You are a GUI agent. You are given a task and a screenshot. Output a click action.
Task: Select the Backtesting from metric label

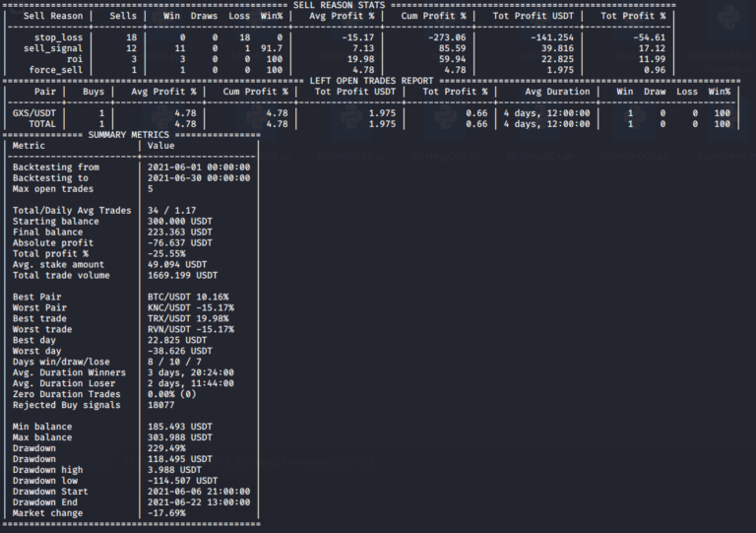click(56, 167)
